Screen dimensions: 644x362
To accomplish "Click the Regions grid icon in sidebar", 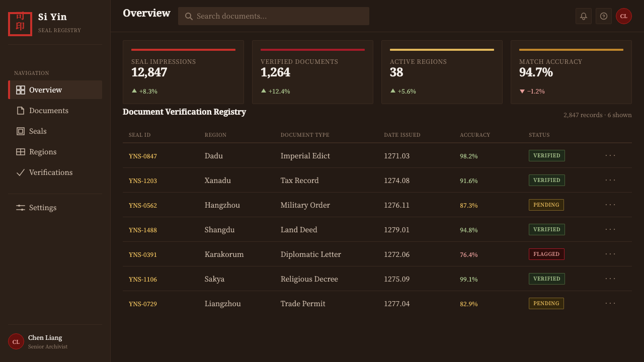I will [x=21, y=152].
